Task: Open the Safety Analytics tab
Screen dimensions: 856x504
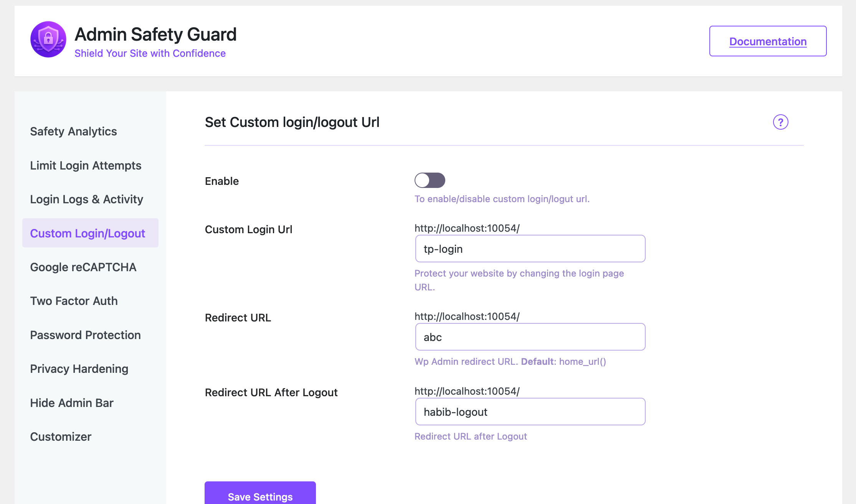Action: 73,132
